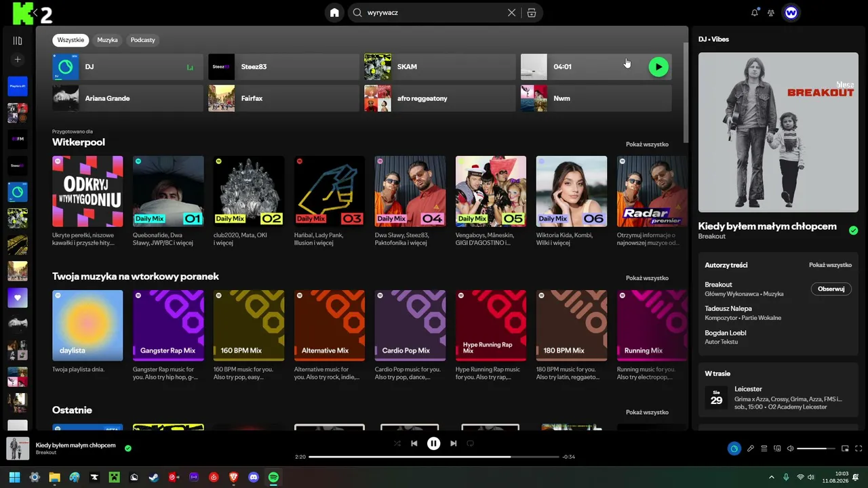Viewport: 868px width, 488px height.
Task: Open the afro reggeatony tile
Action: (x=440, y=98)
